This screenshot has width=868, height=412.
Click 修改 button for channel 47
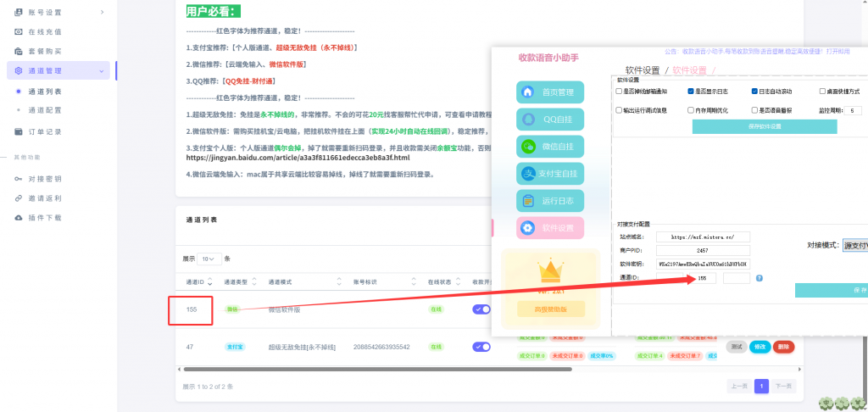point(759,347)
